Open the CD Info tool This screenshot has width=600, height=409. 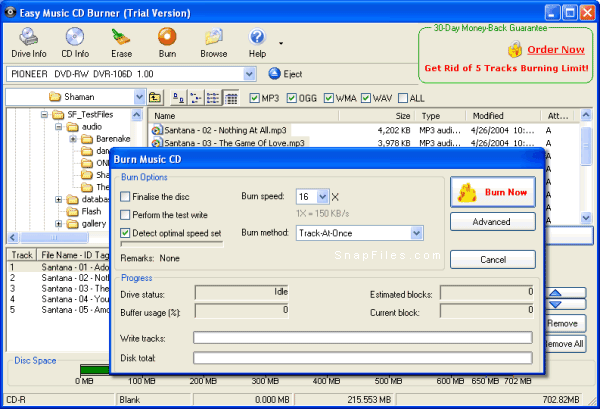pos(75,42)
